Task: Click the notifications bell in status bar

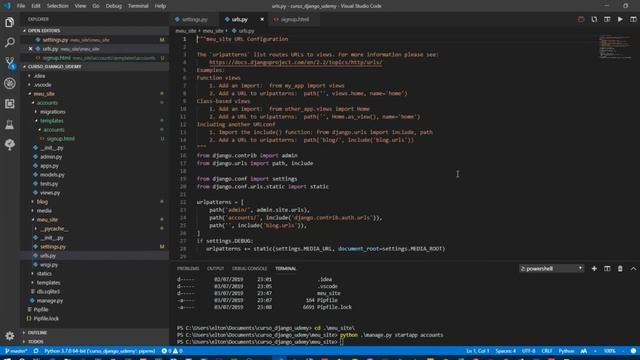Action: click(x=633, y=351)
